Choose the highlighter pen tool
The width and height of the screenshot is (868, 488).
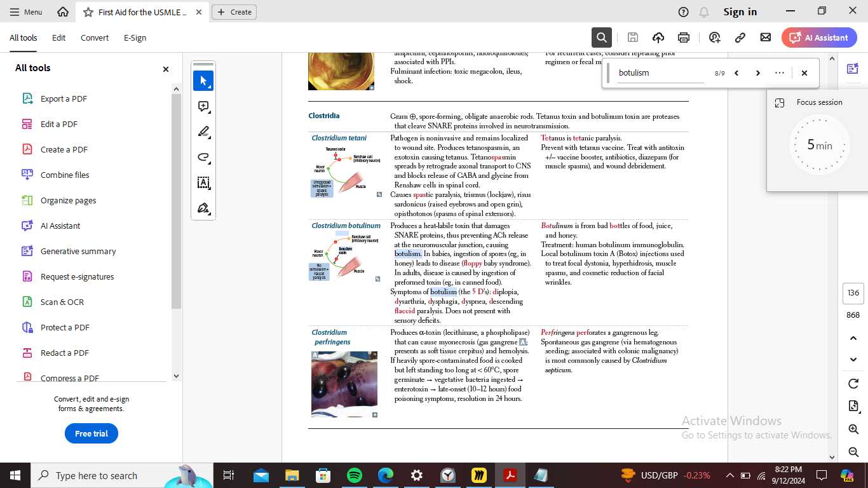point(203,132)
